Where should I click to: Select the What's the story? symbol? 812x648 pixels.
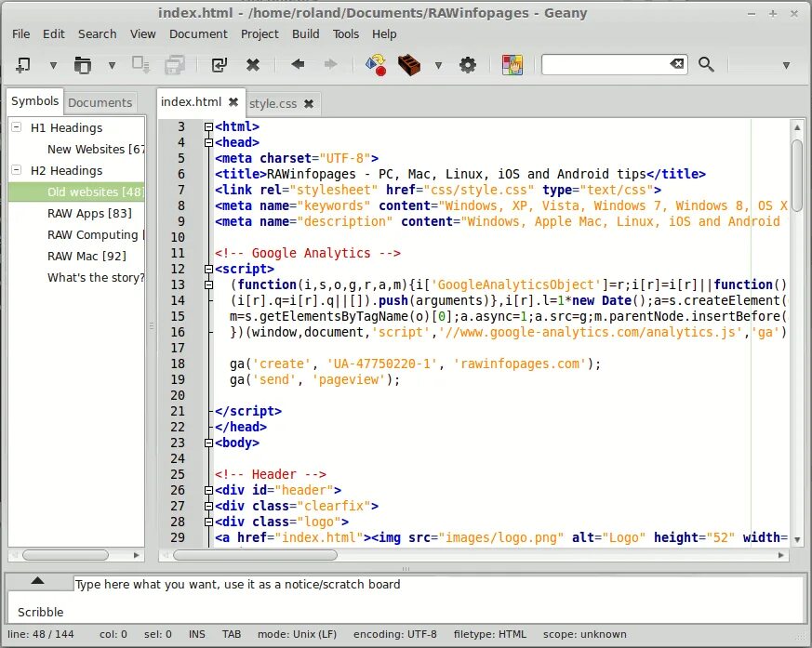95,277
